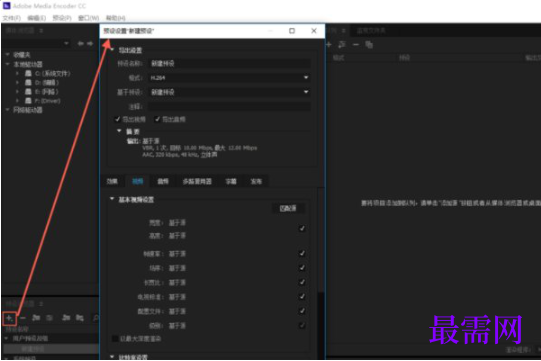Open the 基于预设 based-on-preset dropdown

229,92
